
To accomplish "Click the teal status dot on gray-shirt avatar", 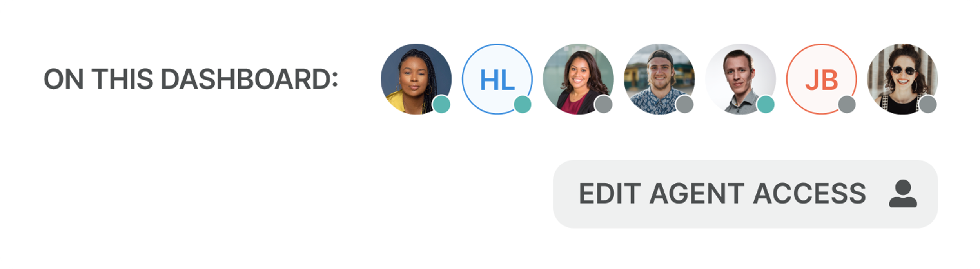I will click(x=766, y=104).
